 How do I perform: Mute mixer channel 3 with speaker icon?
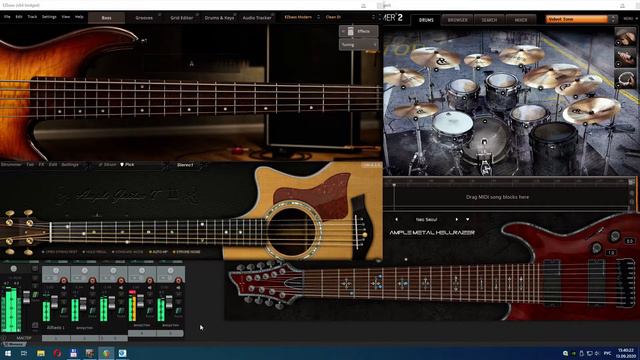click(x=121, y=288)
